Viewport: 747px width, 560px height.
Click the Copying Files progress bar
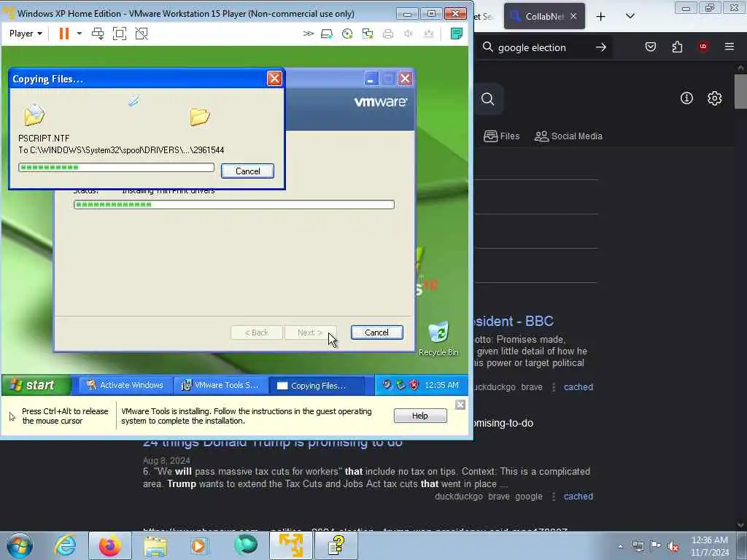point(116,167)
